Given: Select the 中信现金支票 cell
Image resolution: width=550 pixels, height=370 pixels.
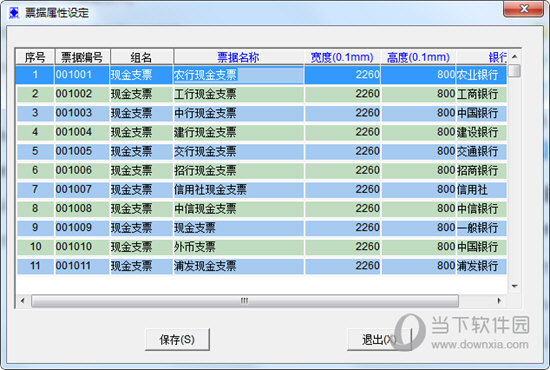Looking at the screenshot, I should (x=239, y=209).
